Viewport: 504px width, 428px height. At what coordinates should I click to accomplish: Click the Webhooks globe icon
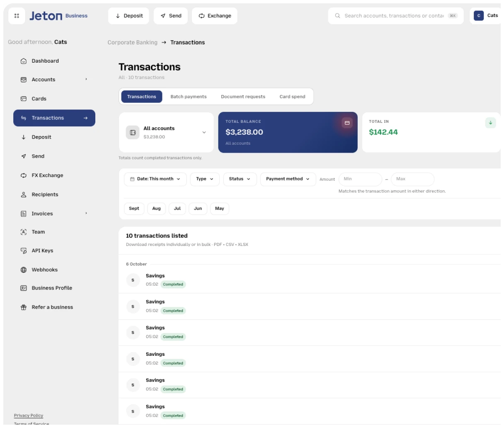click(24, 270)
